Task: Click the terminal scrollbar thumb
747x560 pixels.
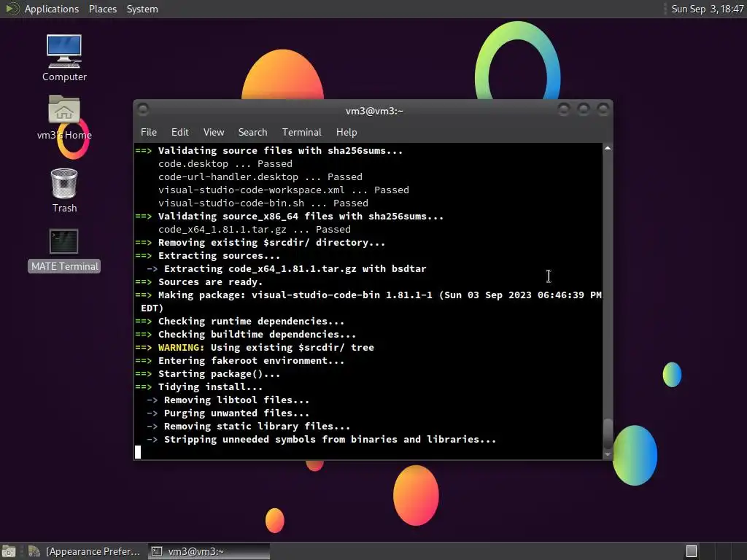Action: pos(608,434)
